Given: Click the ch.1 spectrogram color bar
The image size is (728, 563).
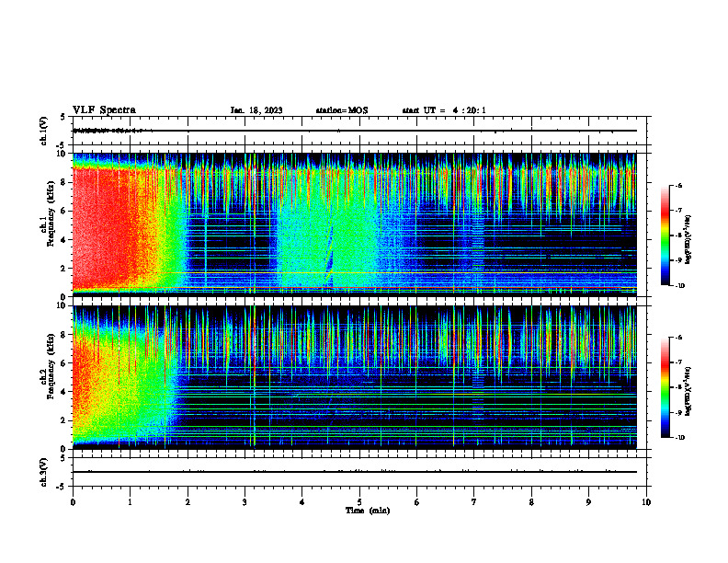Looking at the screenshot, I should point(665,236).
